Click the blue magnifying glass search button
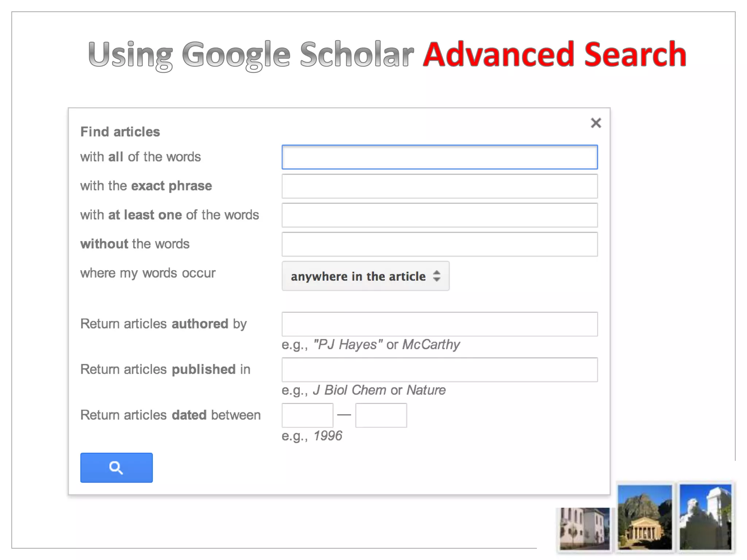747x560 pixels. 116,467
